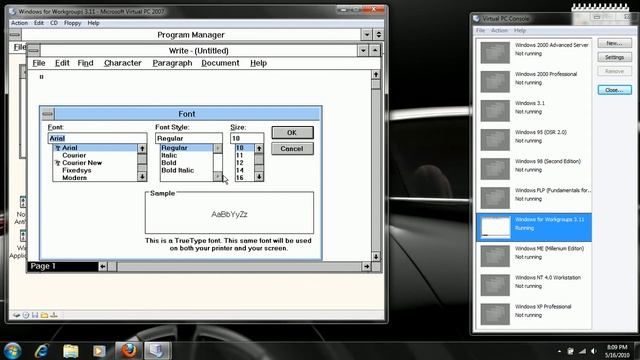Select Windows 98 (Second Edition) thumbnail
The height and width of the screenshot is (360, 640).
pyautogui.click(x=495, y=169)
